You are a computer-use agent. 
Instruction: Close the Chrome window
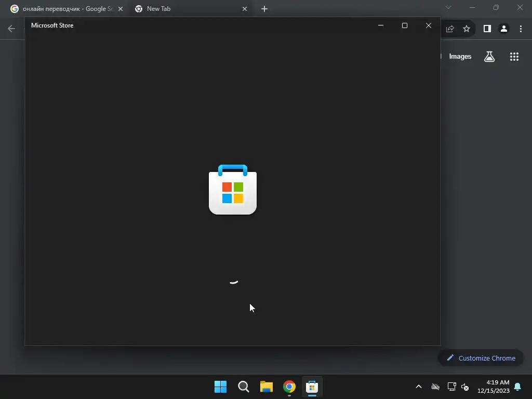click(x=520, y=7)
